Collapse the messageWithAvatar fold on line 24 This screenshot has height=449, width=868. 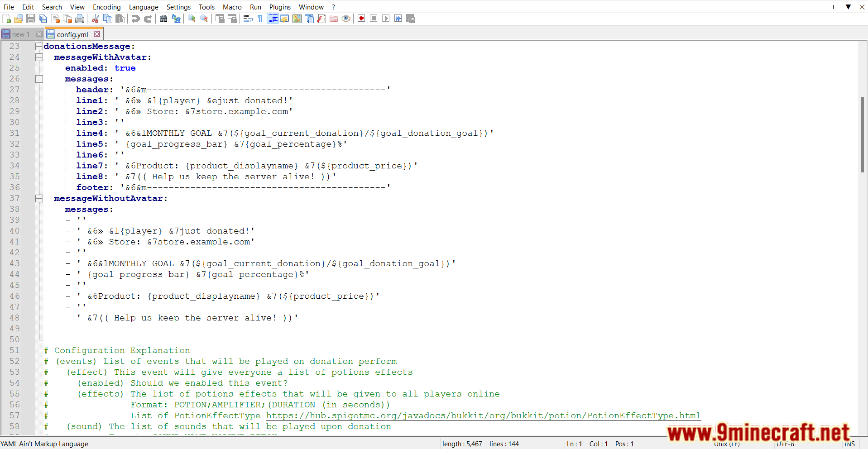[39, 57]
